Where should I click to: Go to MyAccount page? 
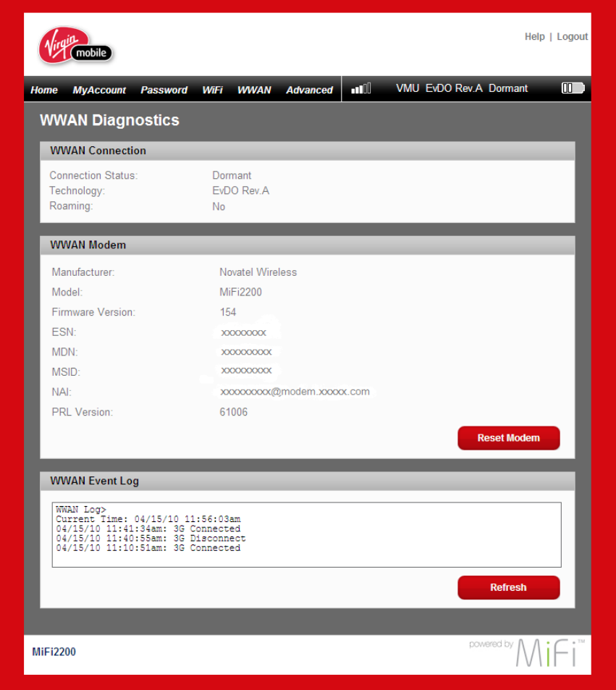click(99, 90)
